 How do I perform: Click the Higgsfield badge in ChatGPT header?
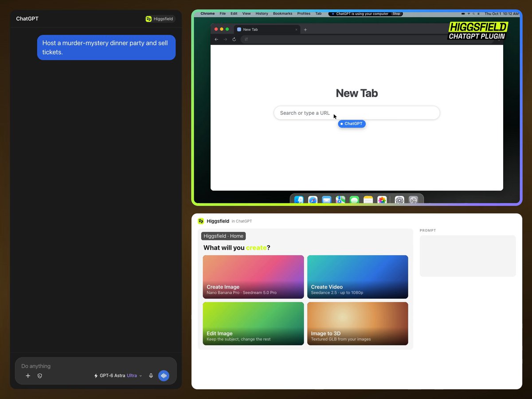tap(160, 19)
